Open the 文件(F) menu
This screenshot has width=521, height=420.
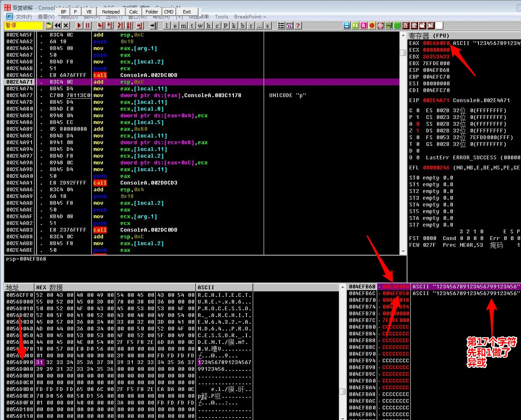24,17
